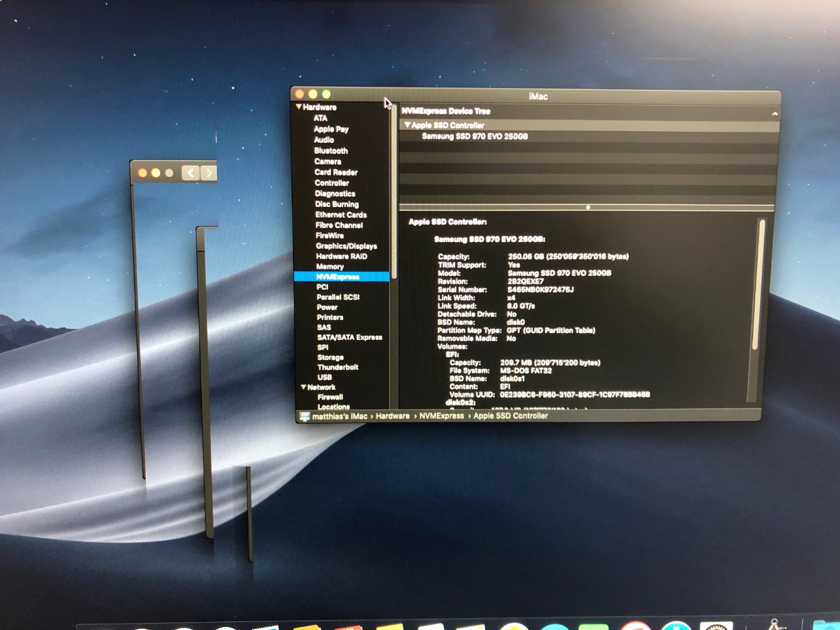This screenshot has width=840, height=630.
Task: Click the split divider handle between panes
Action: tap(587, 207)
